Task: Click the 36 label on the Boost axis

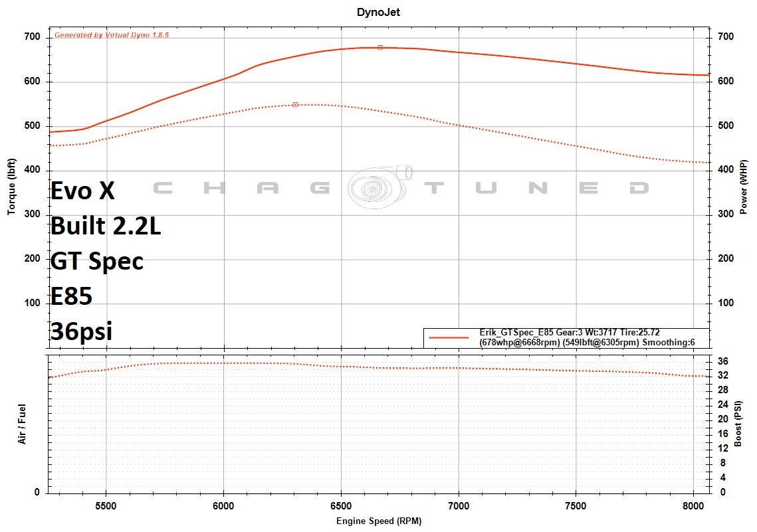Action: pyautogui.click(x=722, y=362)
